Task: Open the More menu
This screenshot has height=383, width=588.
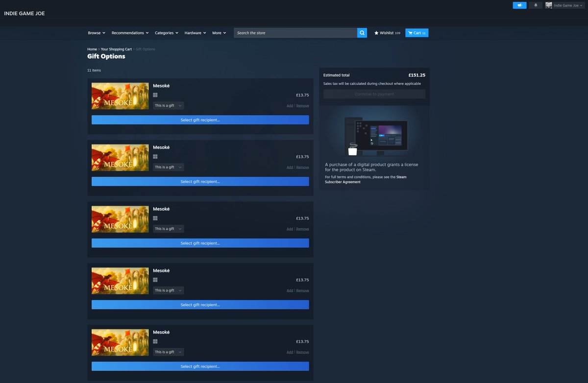Action: (x=219, y=33)
